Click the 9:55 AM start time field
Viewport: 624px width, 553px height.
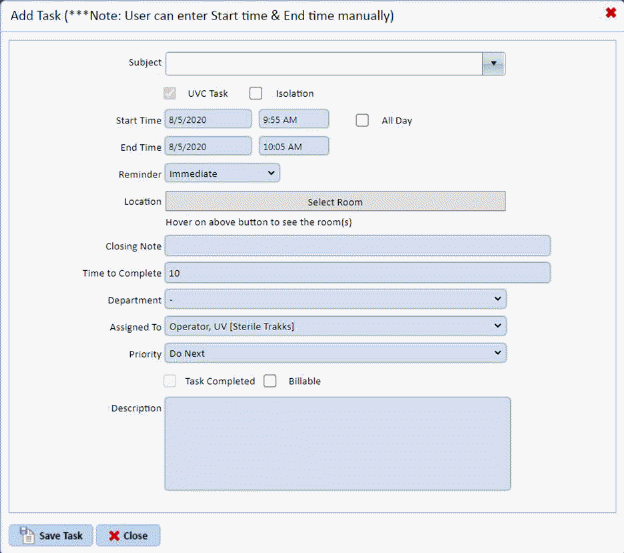tap(293, 120)
